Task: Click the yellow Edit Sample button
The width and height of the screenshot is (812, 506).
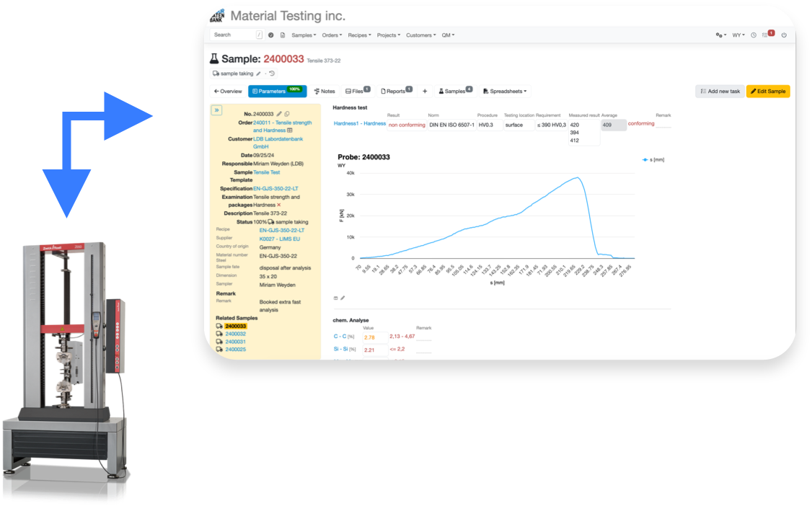Action: click(x=767, y=92)
